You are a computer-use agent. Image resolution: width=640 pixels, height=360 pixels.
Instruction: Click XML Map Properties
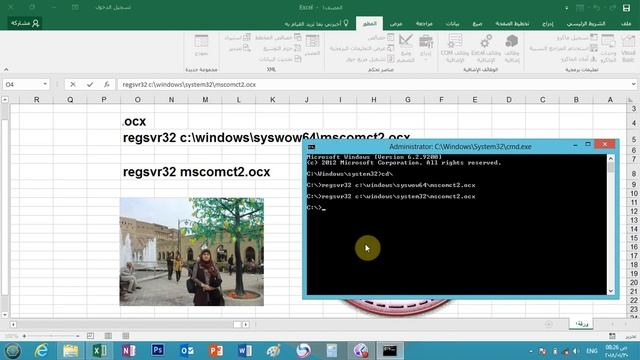point(278,38)
